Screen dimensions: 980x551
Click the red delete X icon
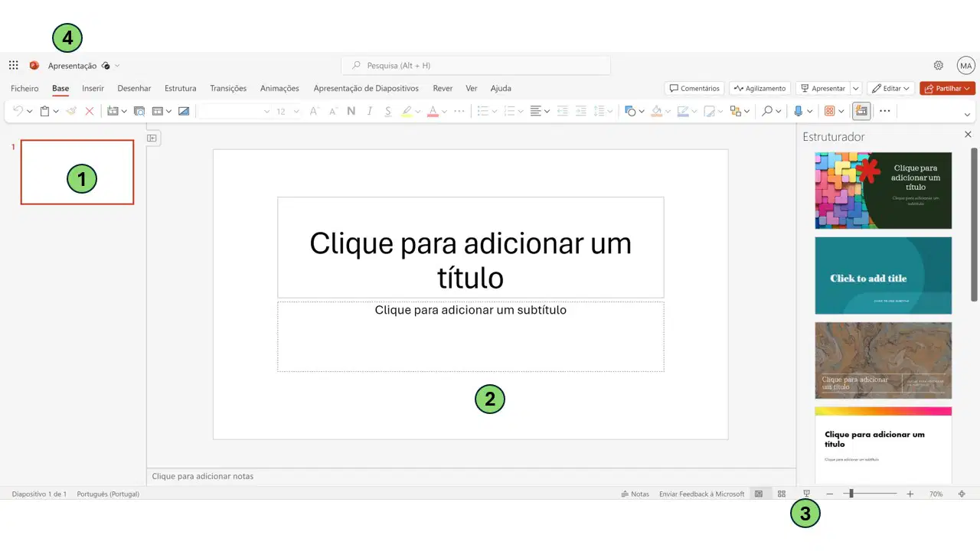[x=90, y=111]
